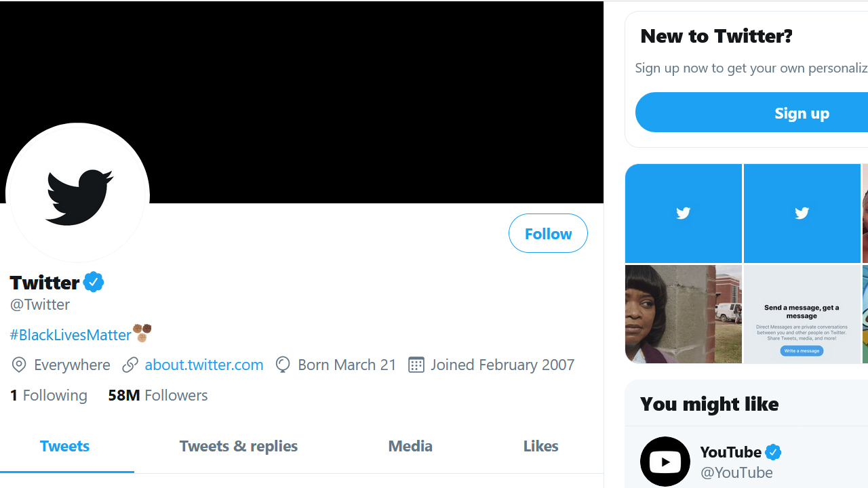
Task: Follow the Twitter account
Action: point(548,233)
